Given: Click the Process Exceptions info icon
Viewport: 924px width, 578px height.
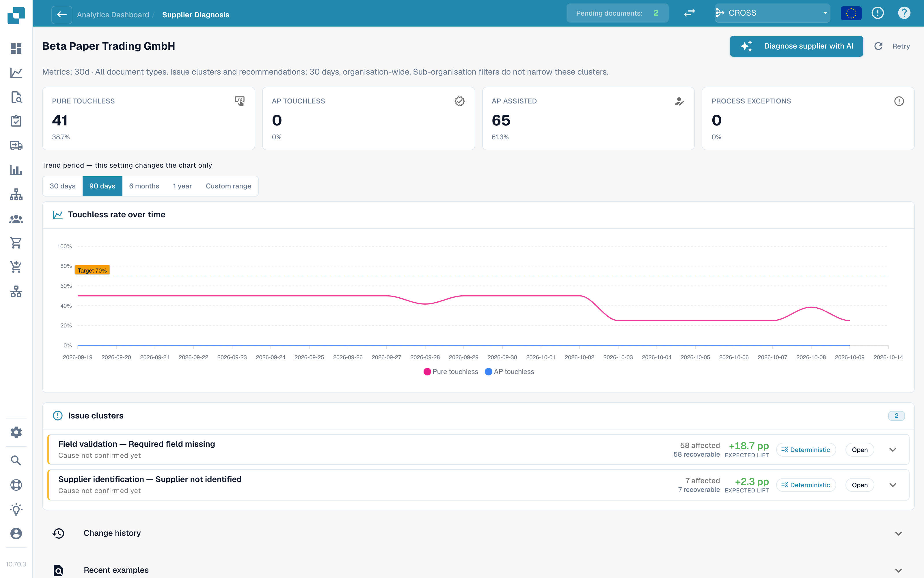Looking at the screenshot, I should (899, 101).
